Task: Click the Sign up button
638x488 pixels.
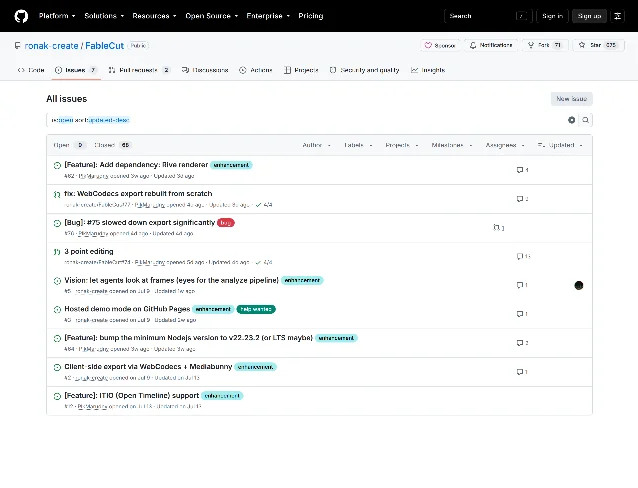Action: [589, 16]
